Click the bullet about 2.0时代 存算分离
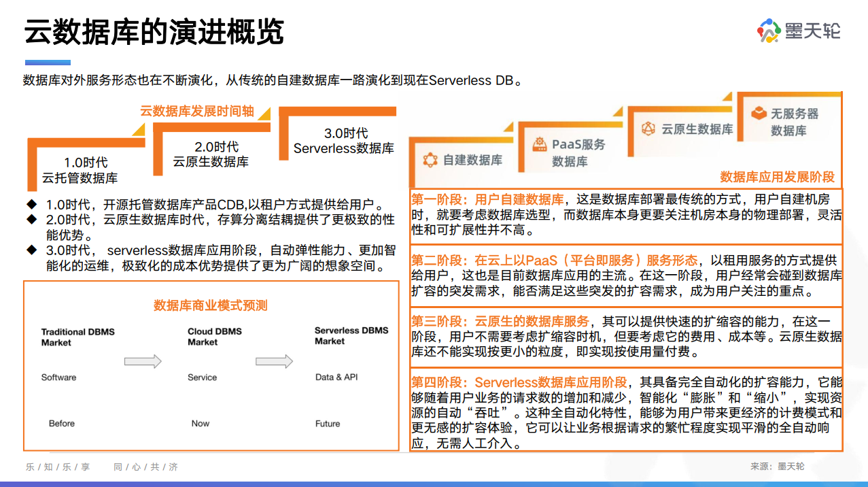Viewport: 868px width, 487px height. 221,227
